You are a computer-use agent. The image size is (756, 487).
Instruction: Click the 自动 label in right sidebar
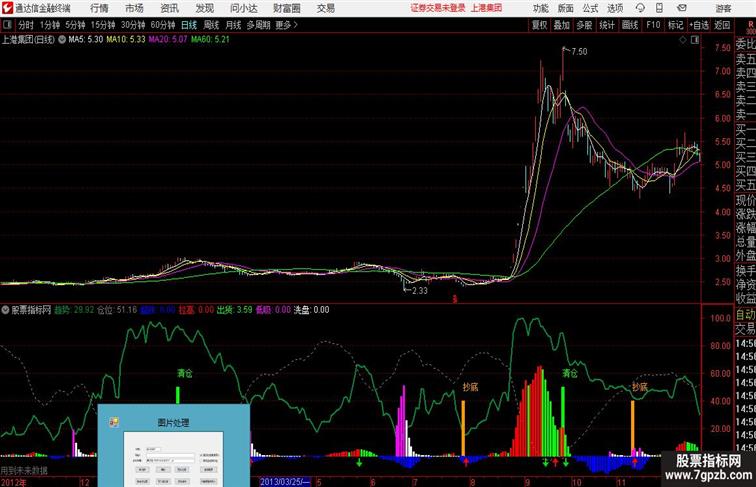pos(745,315)
